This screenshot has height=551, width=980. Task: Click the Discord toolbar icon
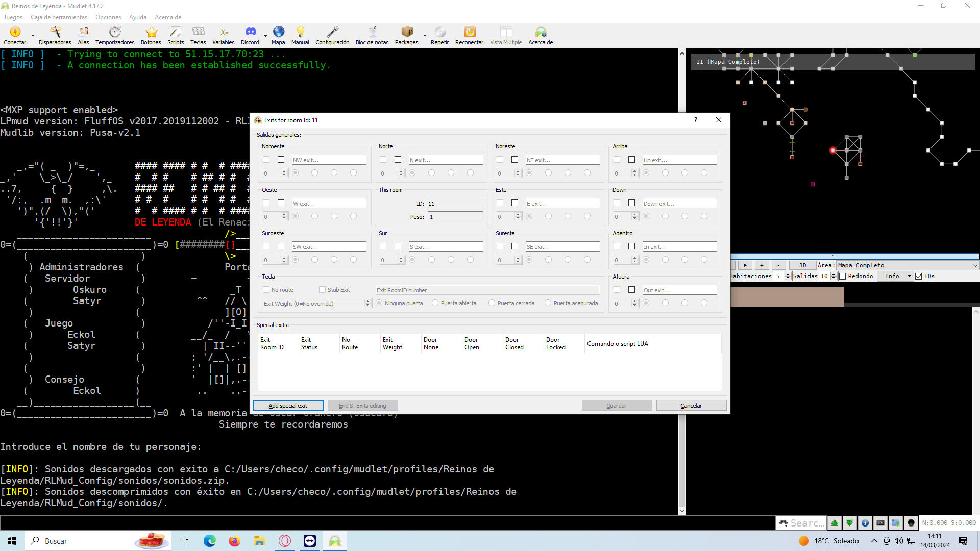[x=250, y=35]
